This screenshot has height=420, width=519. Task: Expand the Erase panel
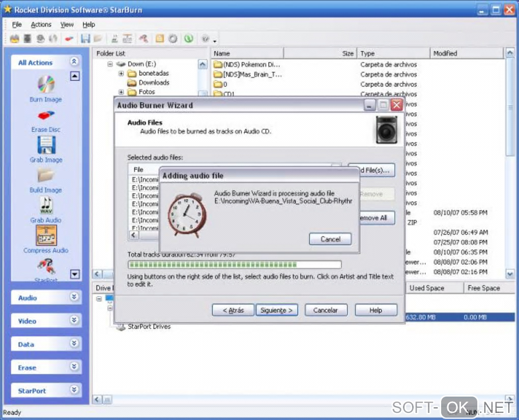tap(74, 367)
